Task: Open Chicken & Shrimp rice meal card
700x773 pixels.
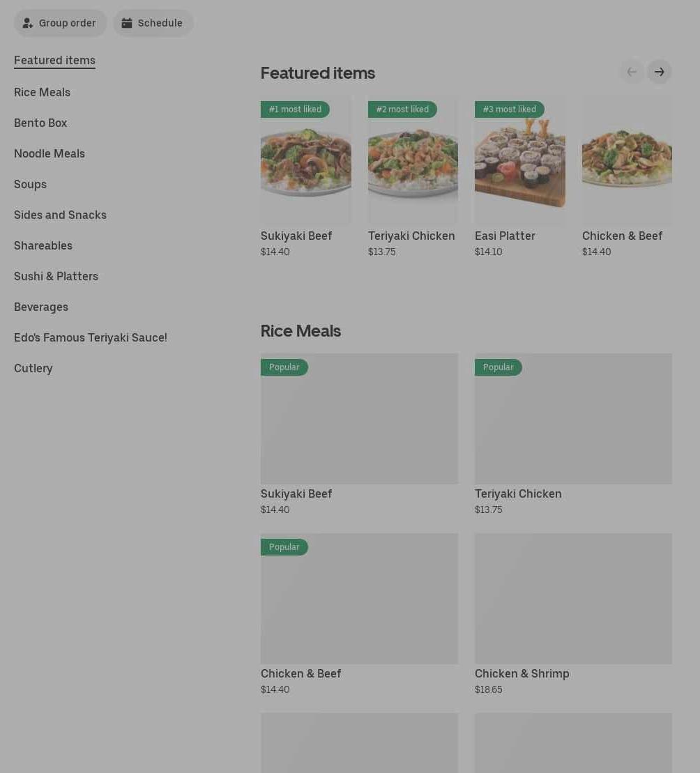Action: point(573,599)
